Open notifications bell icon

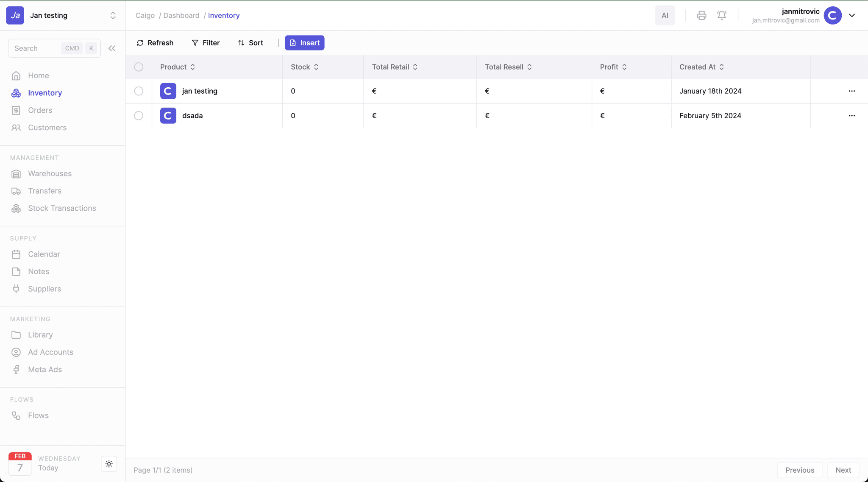click(722, 16)
